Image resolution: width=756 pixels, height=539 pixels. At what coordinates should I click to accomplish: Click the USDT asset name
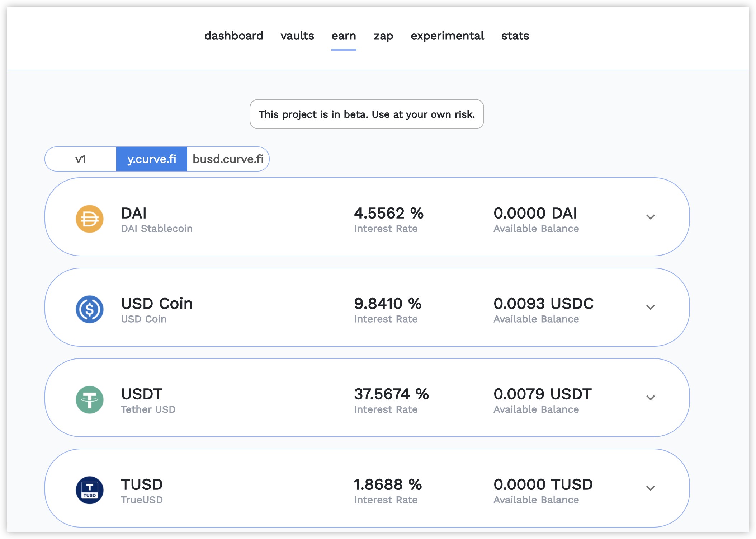(x=142, y=394)
